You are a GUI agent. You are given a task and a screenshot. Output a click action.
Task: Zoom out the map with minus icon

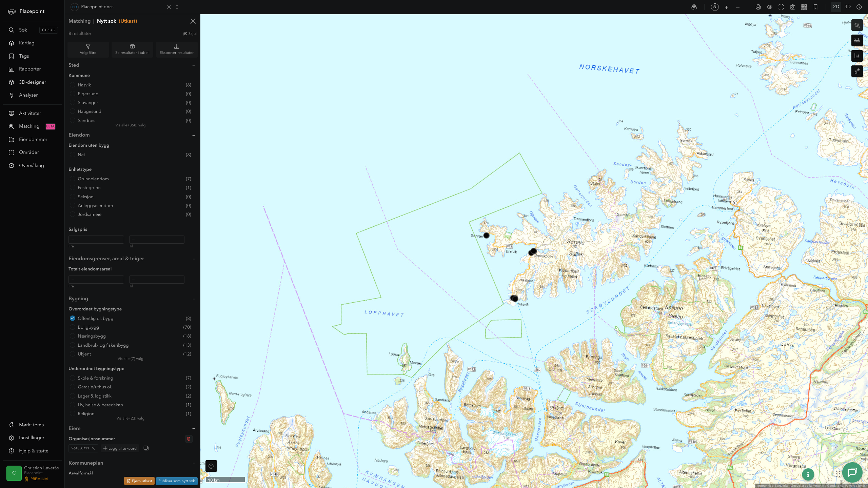pyautogui.click(x=738, y=7)
